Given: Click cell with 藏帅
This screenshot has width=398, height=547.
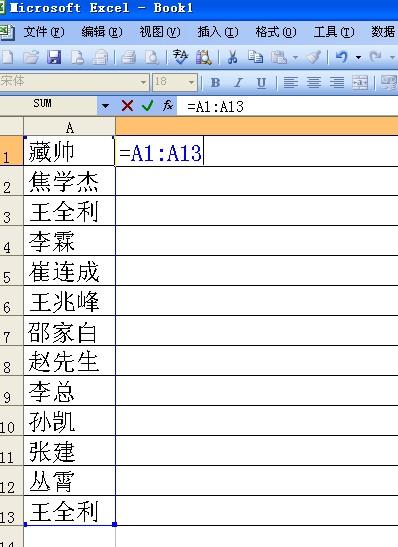Looking at the screenshot, I should [69, 151].
